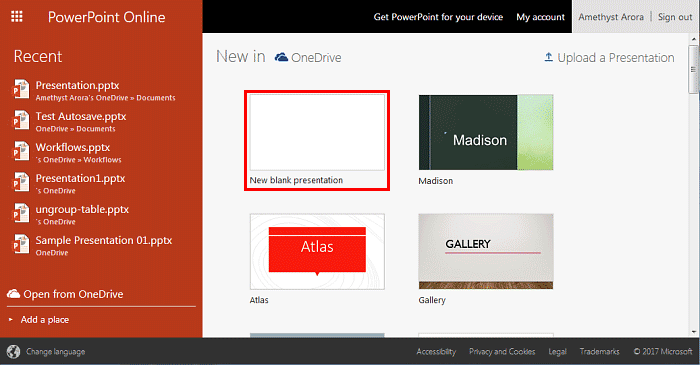Click Open from OneDrive link
Screen dimensions: 700x365
pos(73,294)
